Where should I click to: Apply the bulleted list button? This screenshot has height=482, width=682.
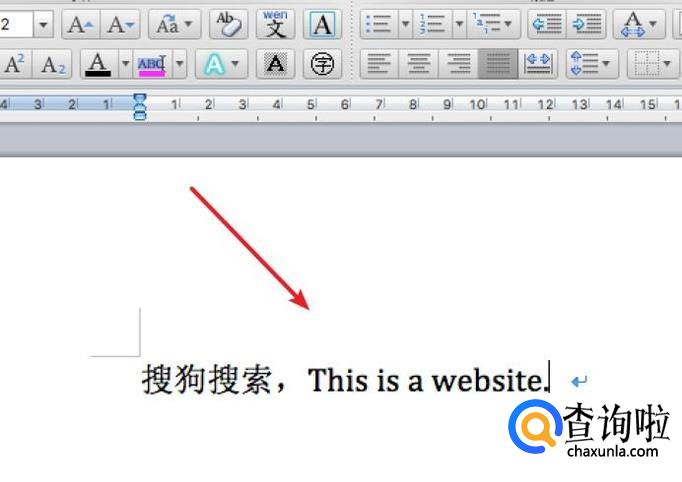pyautogui.click(x=379, y=24)
